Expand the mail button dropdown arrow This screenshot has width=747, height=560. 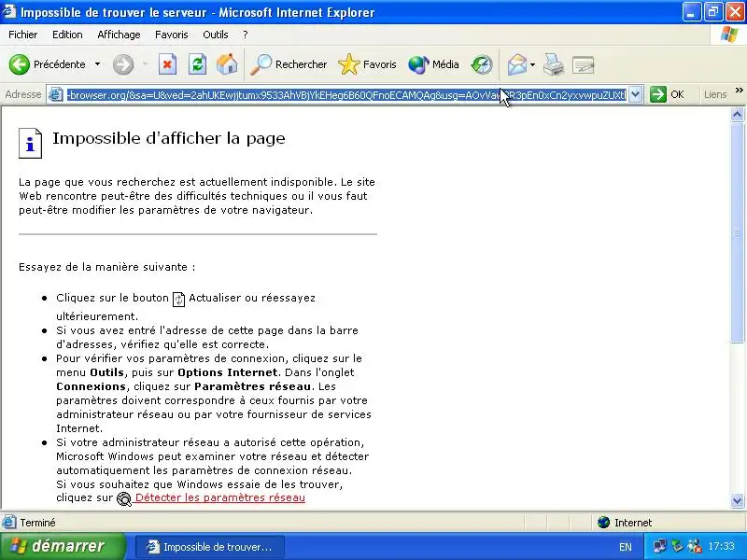[x=532, y=64]
